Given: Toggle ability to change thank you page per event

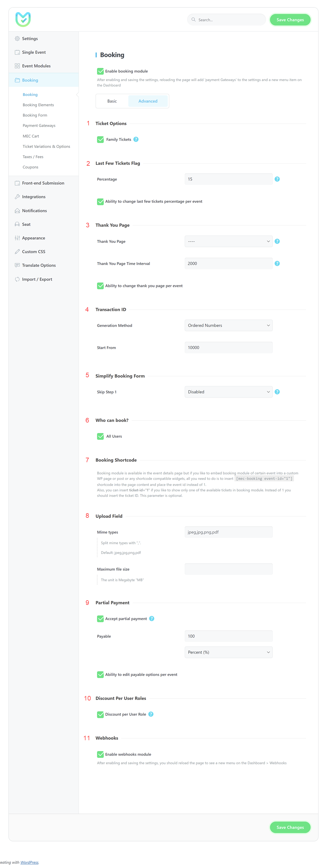Looking at the screenshot, I should (100, 286).
